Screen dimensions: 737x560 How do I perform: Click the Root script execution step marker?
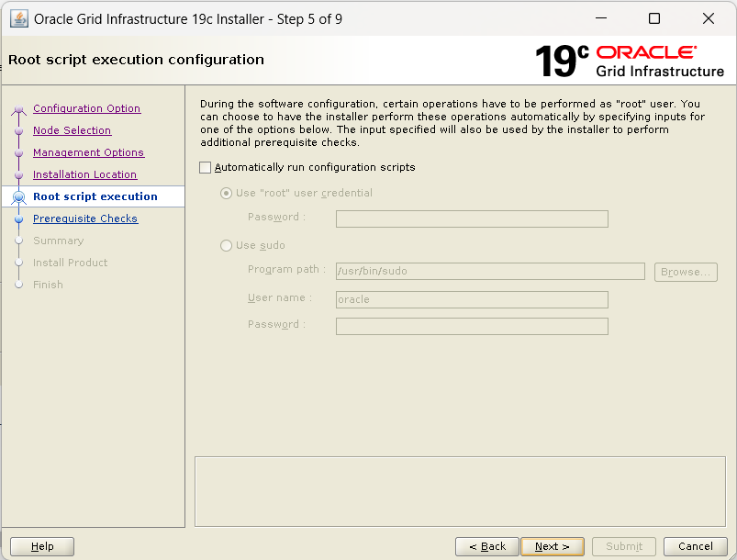[x=18, y=197]
